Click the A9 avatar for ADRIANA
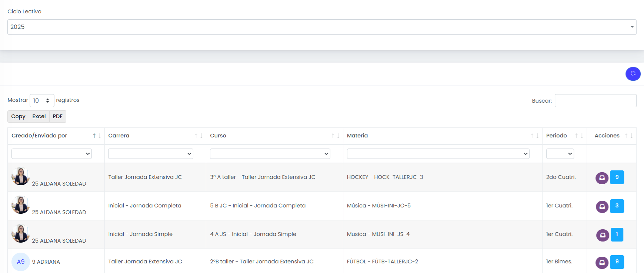Screen dimensions: 644x273 coord(21,262)
